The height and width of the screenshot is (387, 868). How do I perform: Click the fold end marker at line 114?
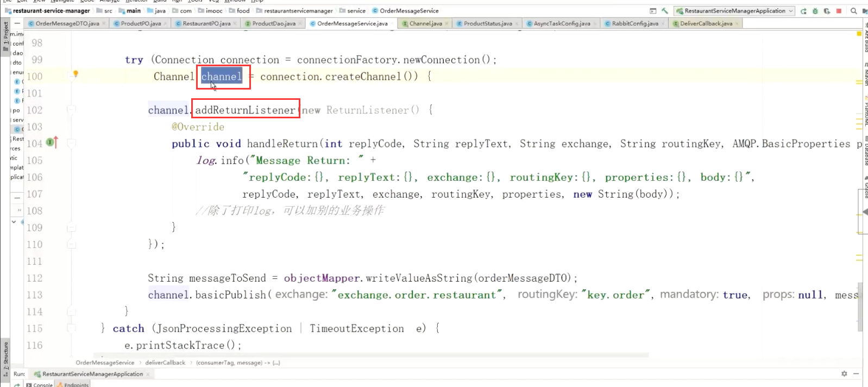tap(71, 312)
